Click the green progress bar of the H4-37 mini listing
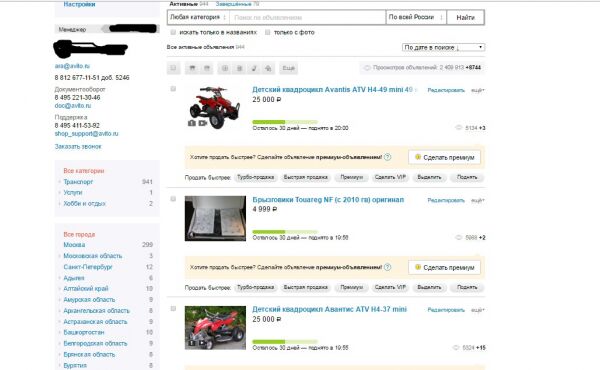 coord(285,342)
